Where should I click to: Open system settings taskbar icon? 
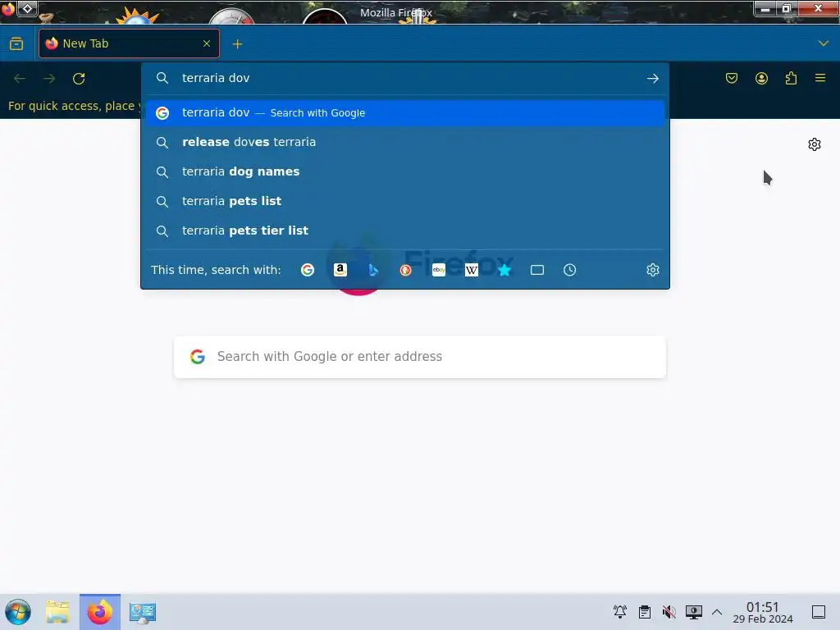[x=143, y=612]
